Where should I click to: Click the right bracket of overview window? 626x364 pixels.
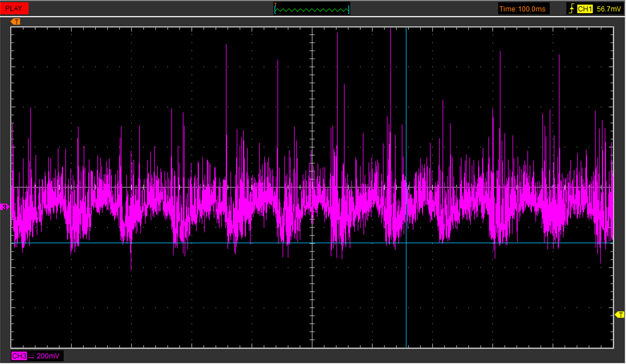[349, 10]
